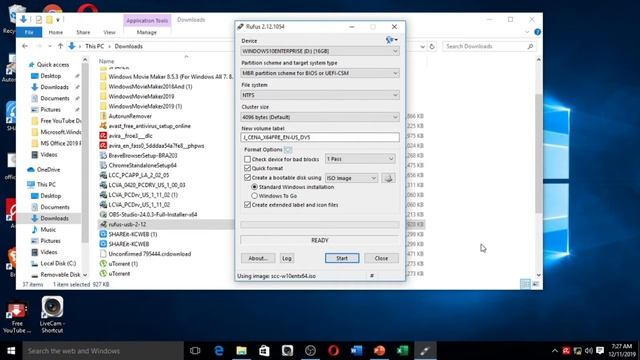Open the Windows Start button

pos(11,351)
